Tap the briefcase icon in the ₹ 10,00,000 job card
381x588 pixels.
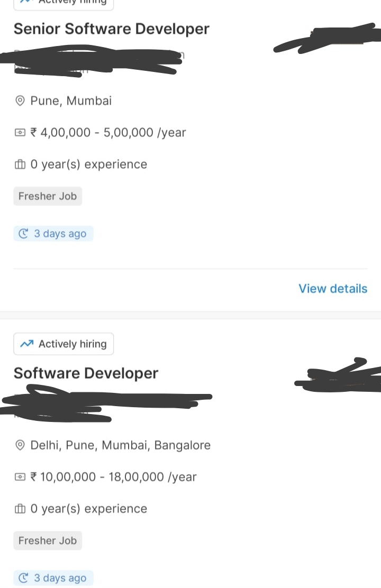20,509
